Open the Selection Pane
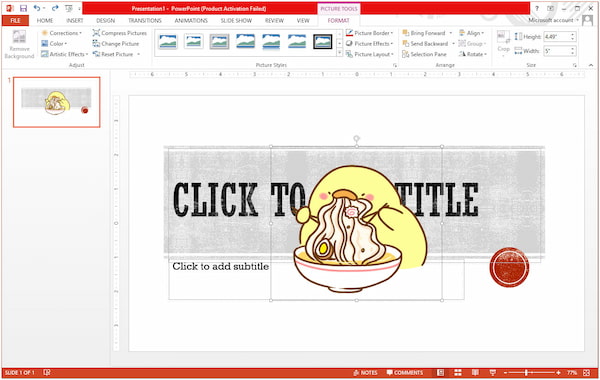The width and height of the screenshot is (600, 380). pyautogui.click(x=424, y=54)
